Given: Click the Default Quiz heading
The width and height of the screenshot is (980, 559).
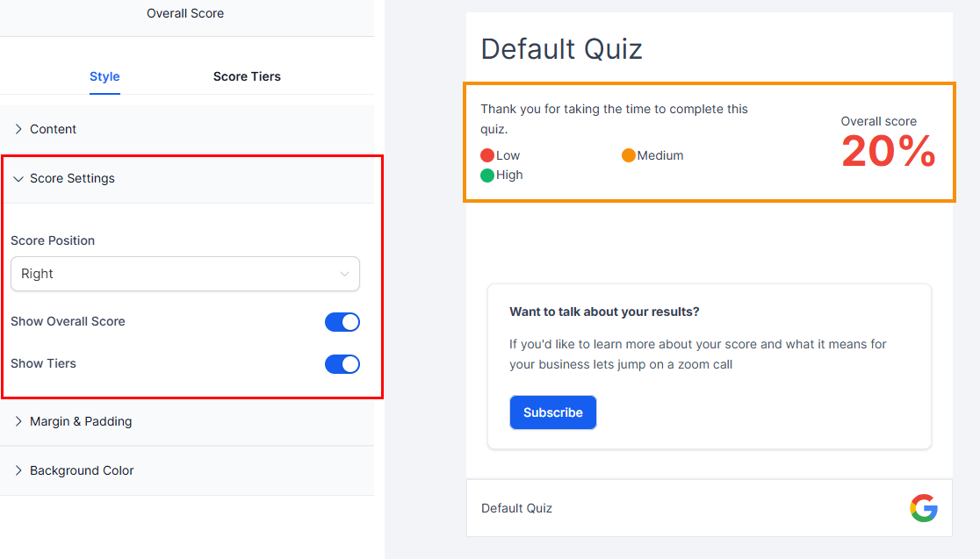Looking at the screenshot, I should coord(562,48).
